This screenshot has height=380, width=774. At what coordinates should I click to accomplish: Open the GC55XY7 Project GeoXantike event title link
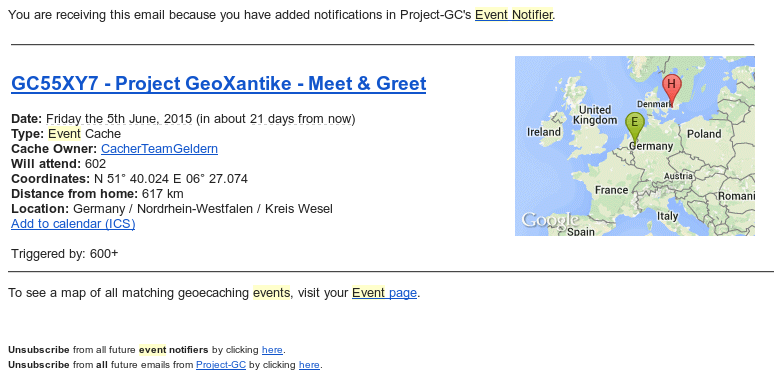(x=218, y=83)
